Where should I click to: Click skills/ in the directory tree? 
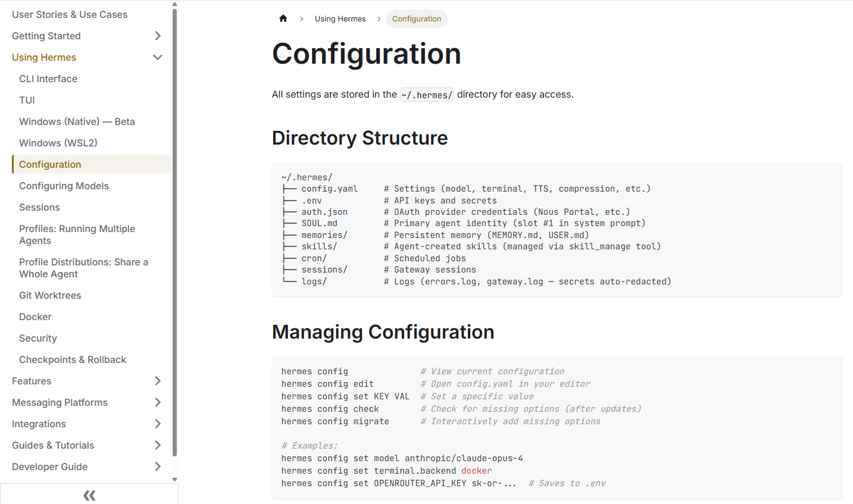click(x=320, y=246)
